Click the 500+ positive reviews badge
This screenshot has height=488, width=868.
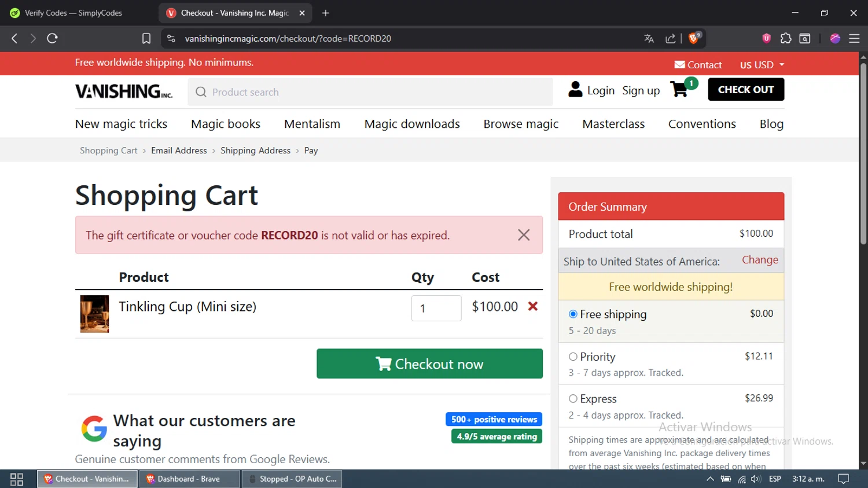[x=494, y=419]
